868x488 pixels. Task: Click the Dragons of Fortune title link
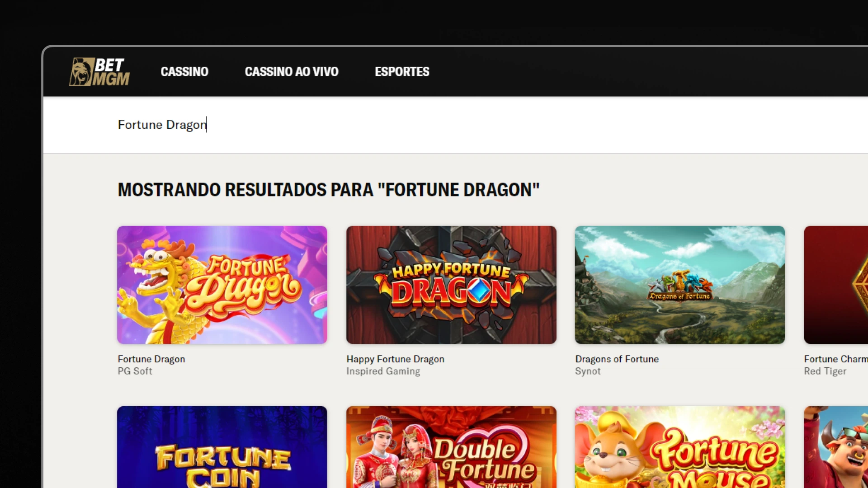click(617, 359)
